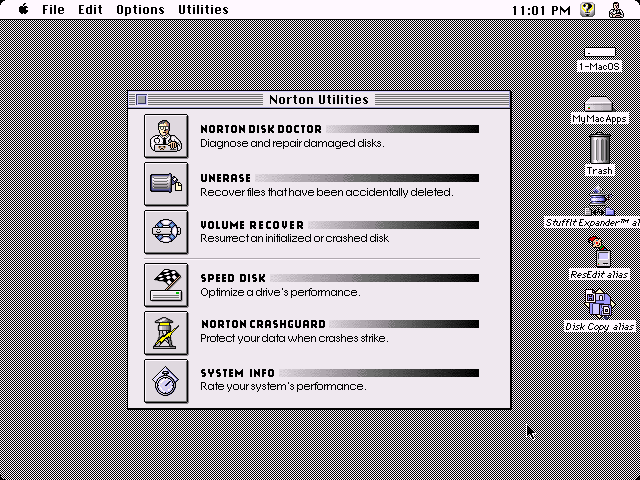Open the UnErase tool icon
640x480 pixels.
pos(166,184)
